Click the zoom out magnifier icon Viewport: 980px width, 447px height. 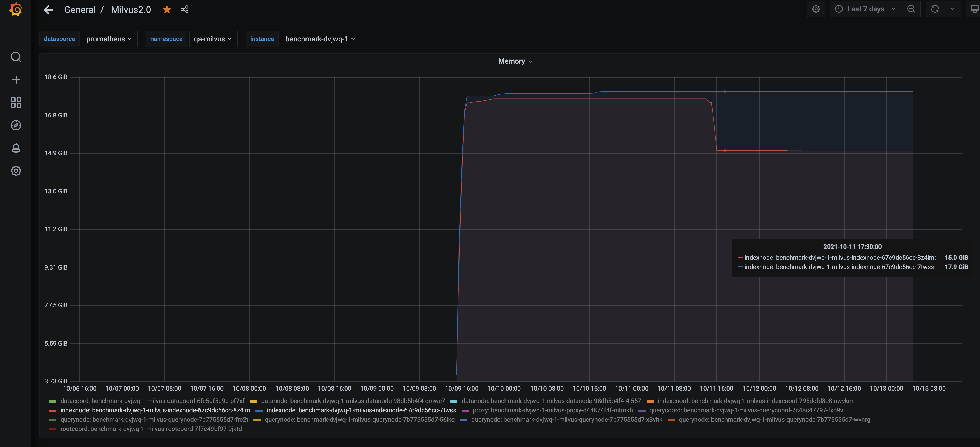click(x=912, y=8)
